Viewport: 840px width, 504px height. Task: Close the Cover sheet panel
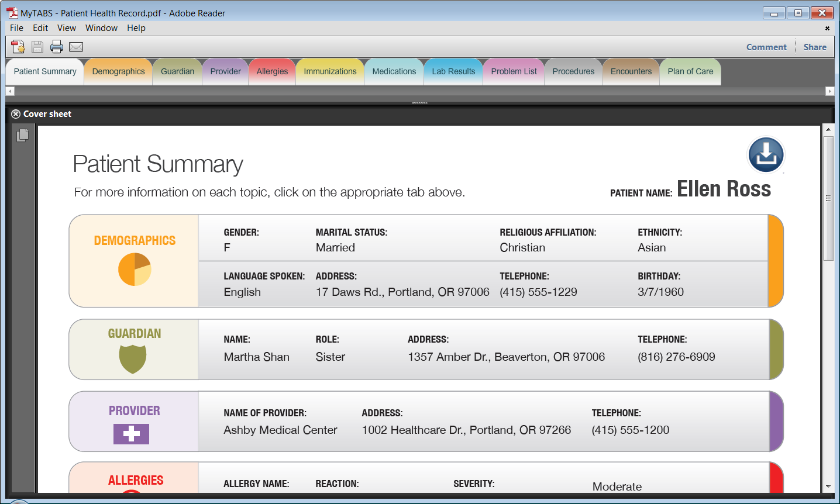(16, 114)
